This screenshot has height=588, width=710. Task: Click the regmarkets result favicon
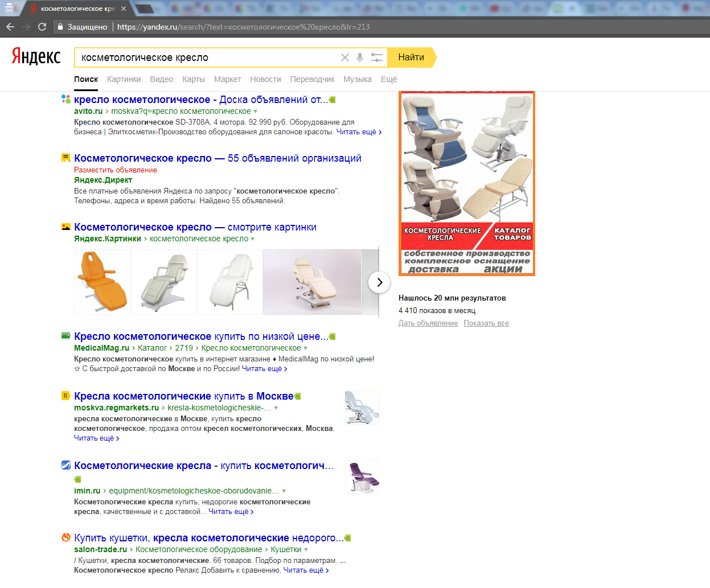pyautogui.click(x=66, y=396)
